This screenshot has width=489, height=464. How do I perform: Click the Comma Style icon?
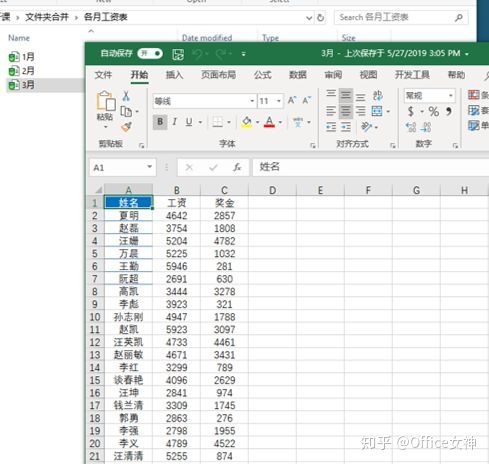[449, 111]
